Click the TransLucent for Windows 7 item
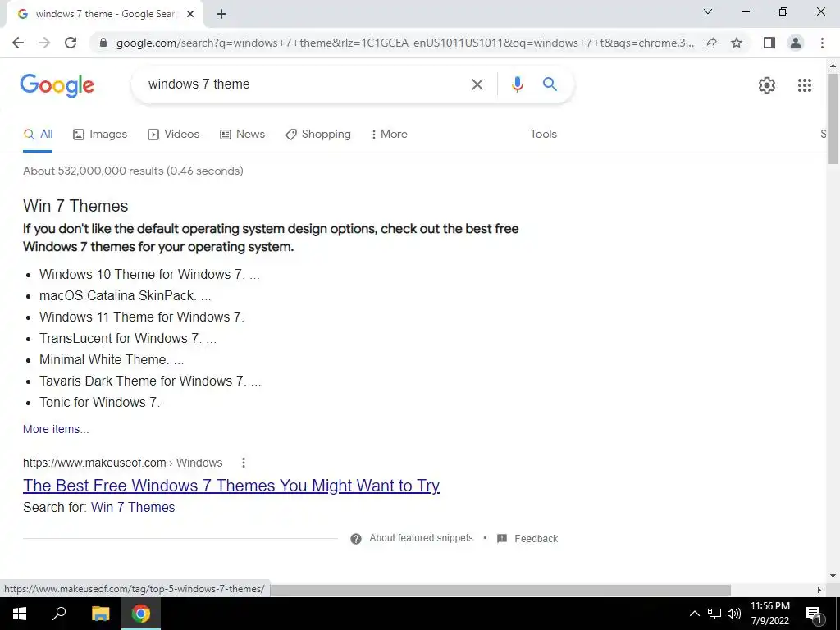 (127, 339)
